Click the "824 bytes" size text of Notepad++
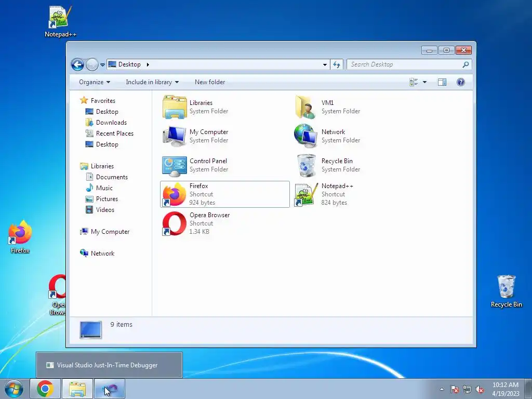532x399 pixels. pyautogui.click(x=334, y=203)
